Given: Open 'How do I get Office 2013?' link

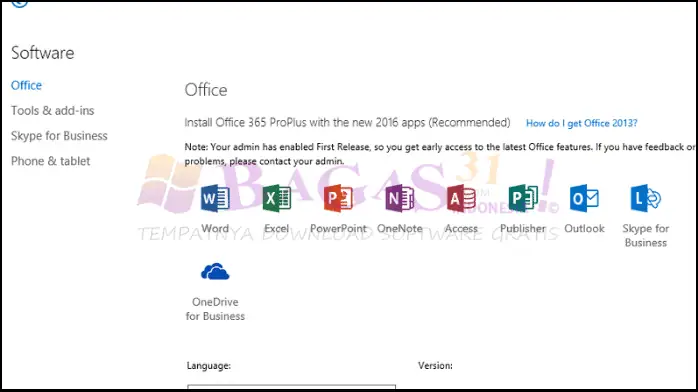Looking at the screenshot, I should (581, 123).
